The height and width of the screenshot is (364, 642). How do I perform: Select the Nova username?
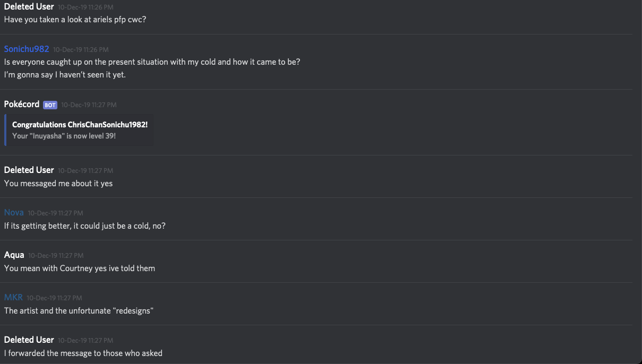14,212
